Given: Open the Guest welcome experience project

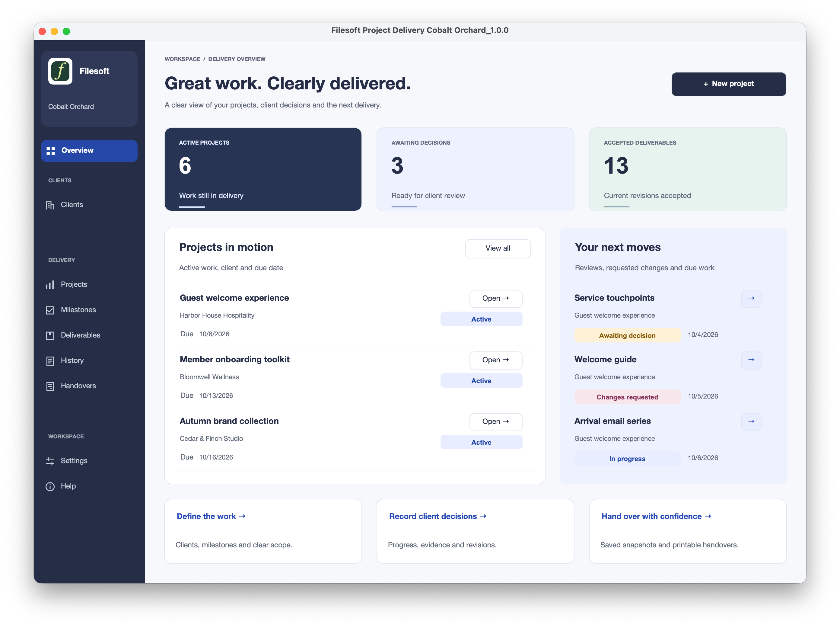Looking at the screenshot, I should pyautogui.click(x=495, y=299).
